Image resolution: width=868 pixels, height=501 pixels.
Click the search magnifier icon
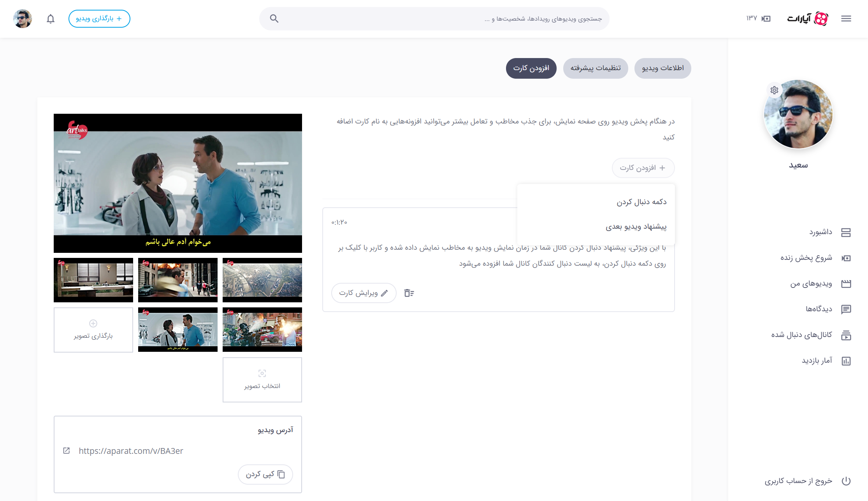point(274,19)
